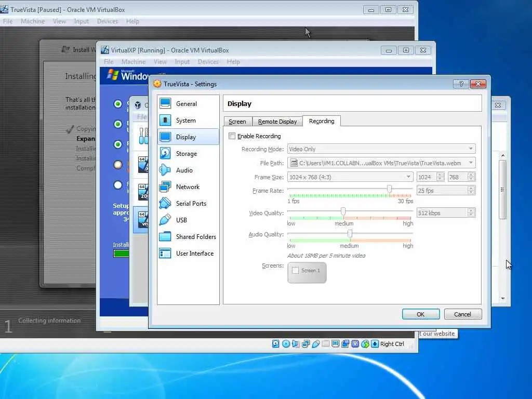Viewport: 532px width, 399px height.
Task: Increase the 512 kbps value stepper
Action: [471, 211]
